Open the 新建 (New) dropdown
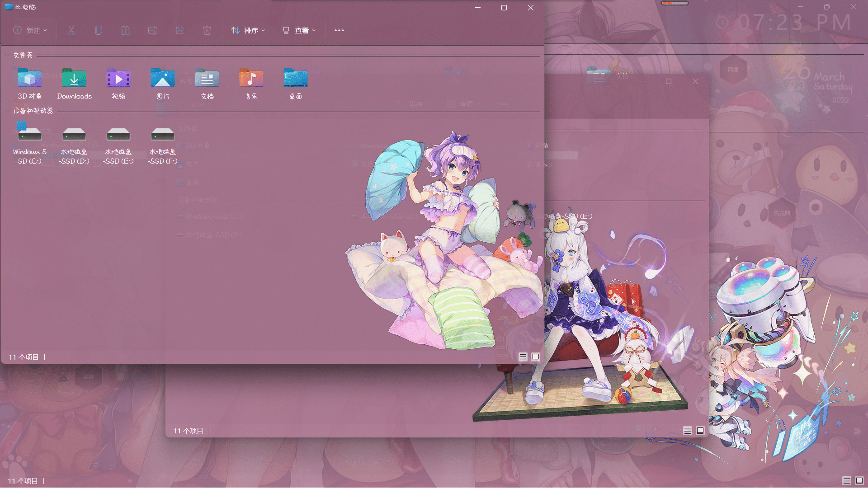Screen dimensions: 868x488 [30, 30]
